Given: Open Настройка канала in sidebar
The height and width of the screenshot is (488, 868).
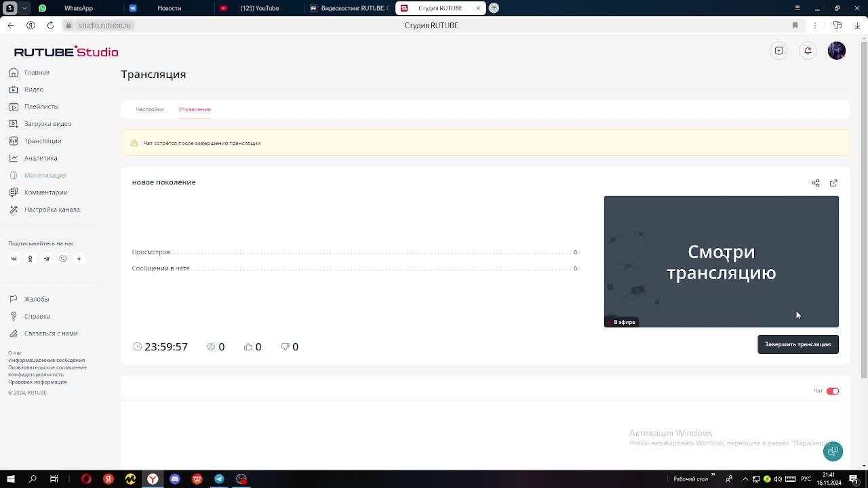Looking at the screenshot, I should click(x=52, y=209).
